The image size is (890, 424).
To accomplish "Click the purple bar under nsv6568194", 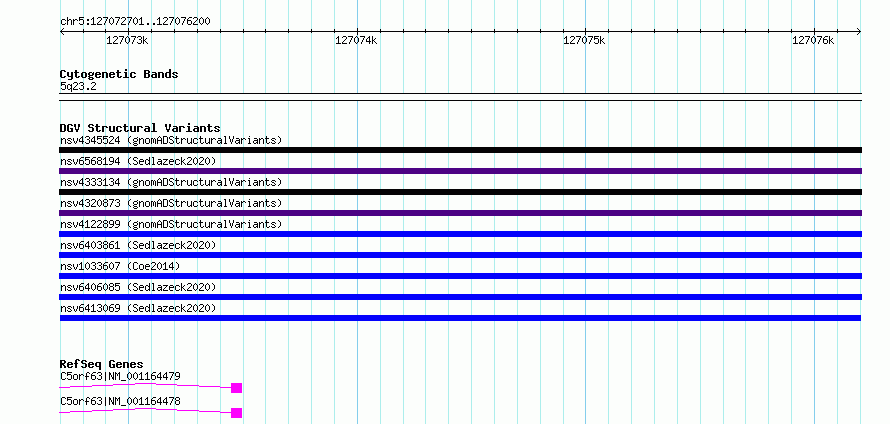I will point(460,171).
